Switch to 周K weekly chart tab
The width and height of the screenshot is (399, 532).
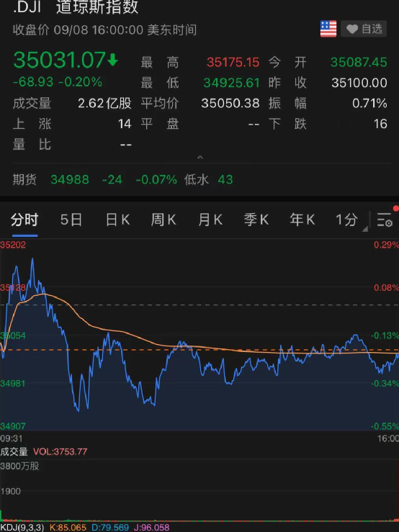click(163, 220)
